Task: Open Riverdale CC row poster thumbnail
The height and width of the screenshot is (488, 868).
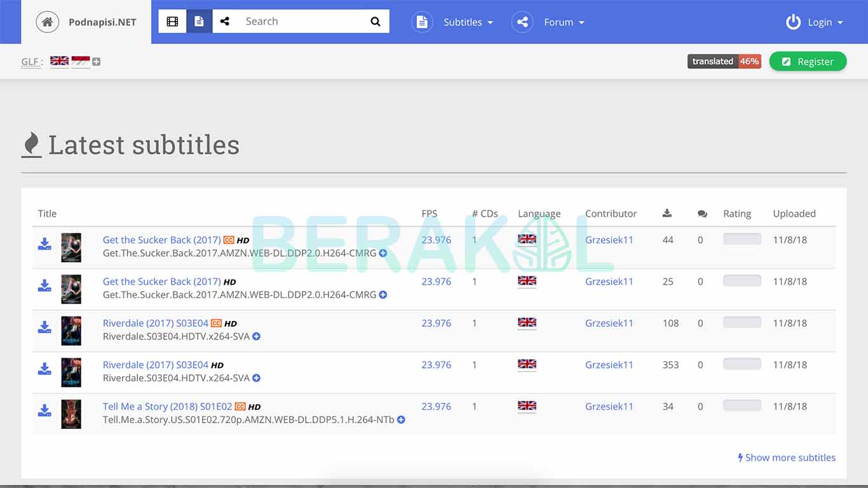Action: [71, 331]
